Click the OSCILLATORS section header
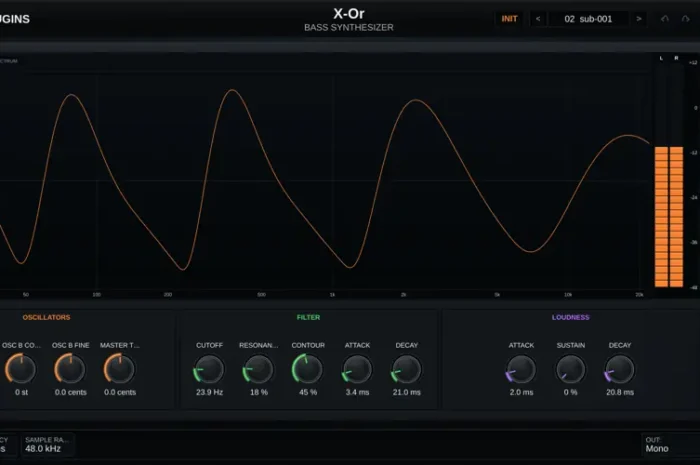This screenshot has height=465, width=700. pos(46,317)
